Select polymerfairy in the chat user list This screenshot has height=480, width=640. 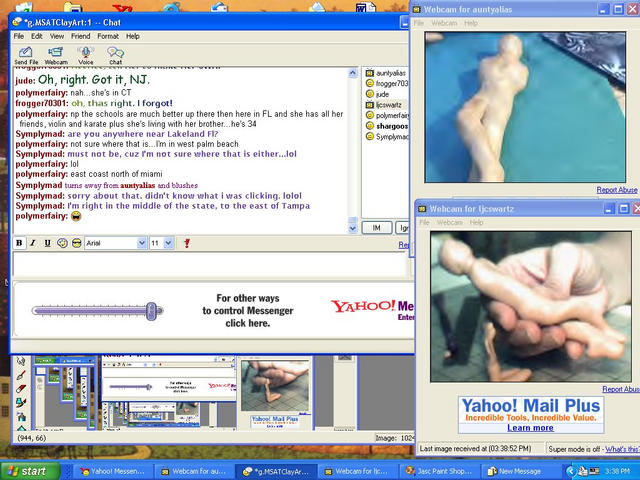pyautogui.click(x=386, y=116)
